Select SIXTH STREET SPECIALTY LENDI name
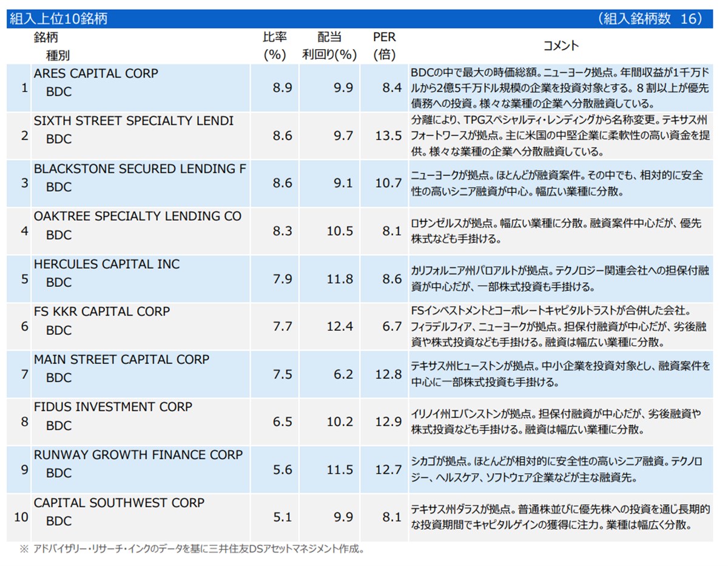This screenshot has height=566, width=728. (x=133, y=121)
